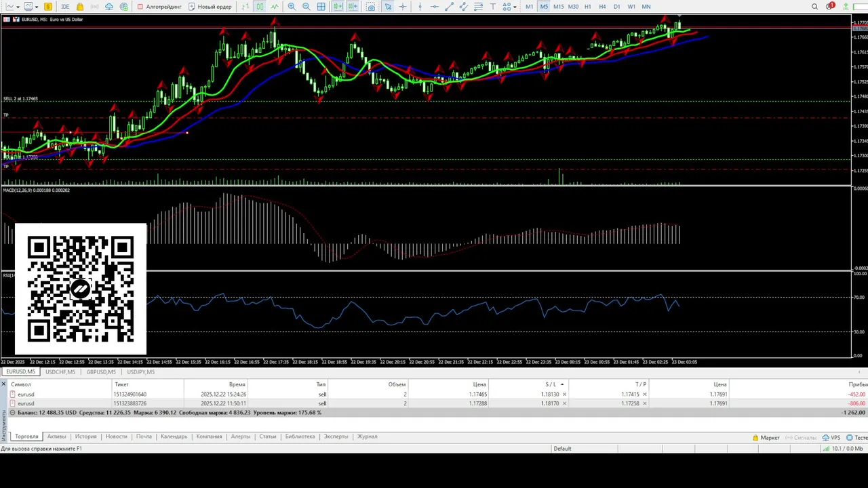This screenshot has height=488, width=868.
Task: Open the chart type dropdown at toolbar start
Action: [x=18, y=7]
